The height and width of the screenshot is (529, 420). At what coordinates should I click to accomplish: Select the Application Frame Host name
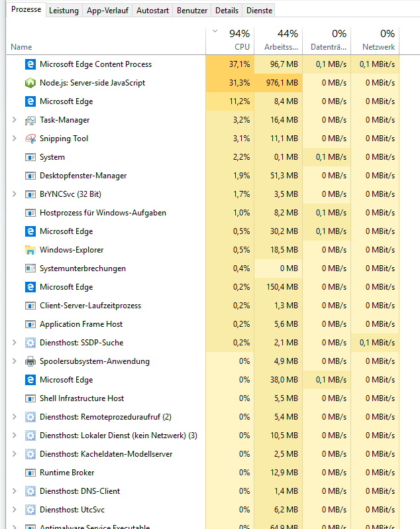coord(81,324)
